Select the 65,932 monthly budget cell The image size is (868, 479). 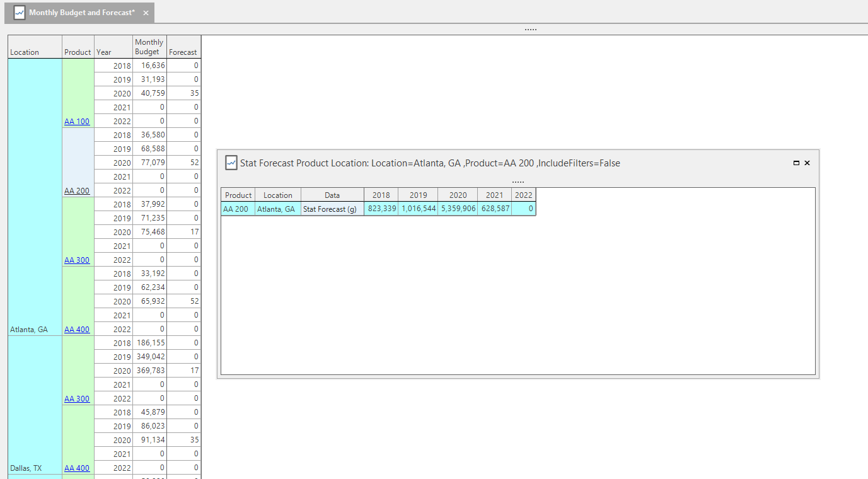[149, 301]
